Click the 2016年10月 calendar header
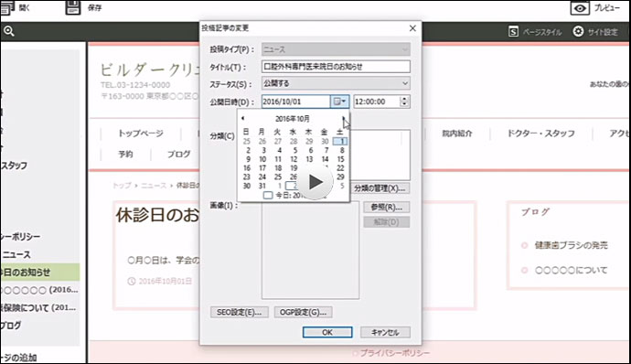 (x=293, y=118)
